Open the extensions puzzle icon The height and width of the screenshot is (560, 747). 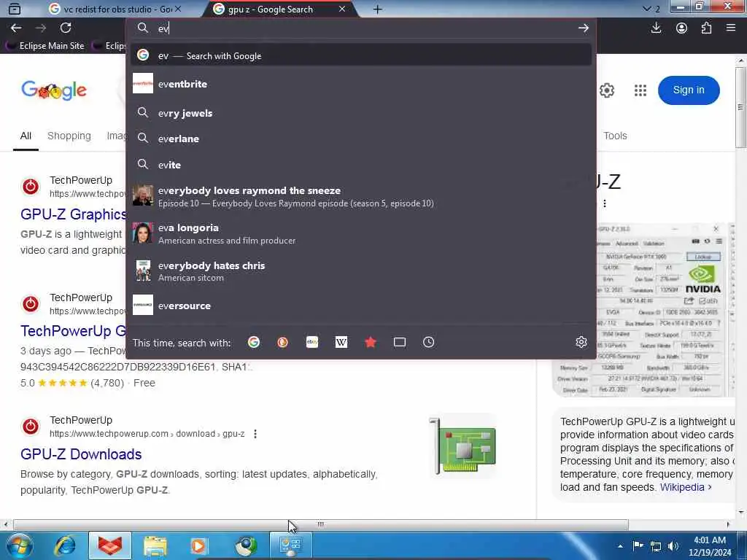pos(706,28)
